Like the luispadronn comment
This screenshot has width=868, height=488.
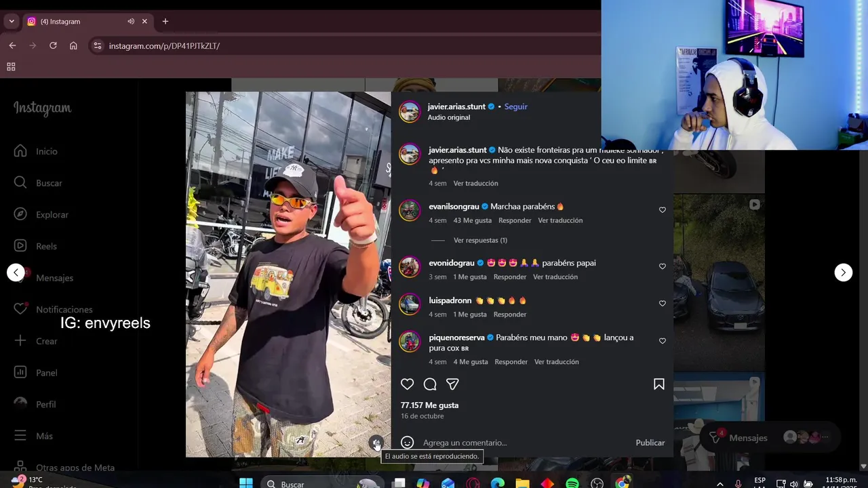coord(663,304)
